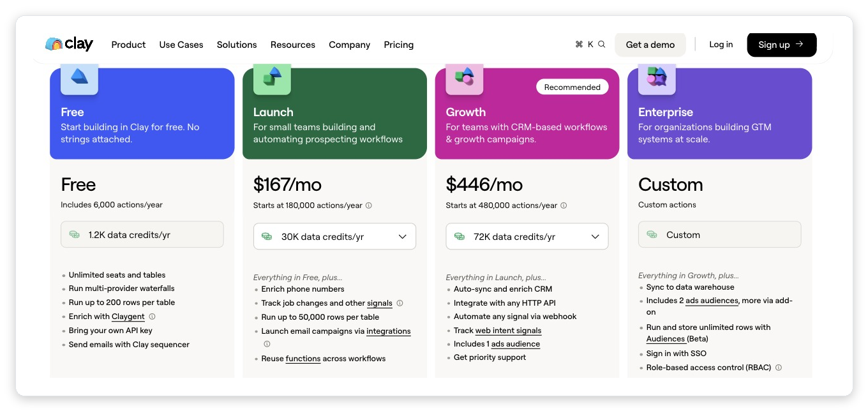The image size is (868, 411).
Task: Click 'Get priority support' feature
Action: click(x=490, y=357)
